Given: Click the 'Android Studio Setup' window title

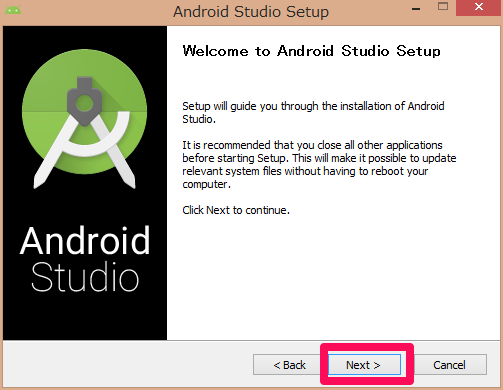Looking at the screenshot, I should click(x=251, y=12).
